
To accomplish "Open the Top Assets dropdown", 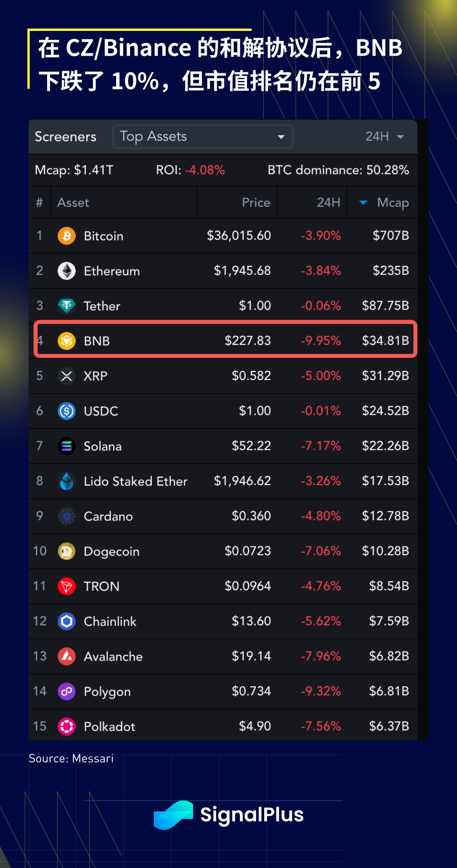I will point(203,137).
